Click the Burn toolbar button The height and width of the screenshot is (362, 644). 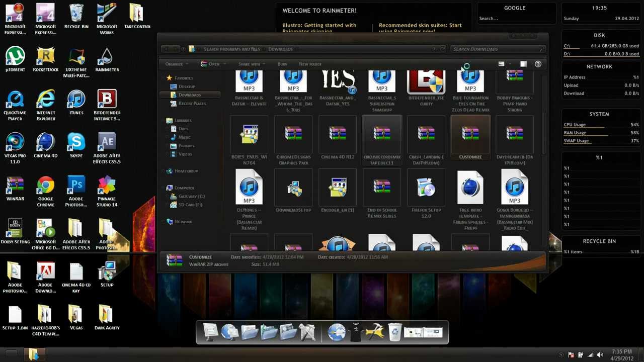click(x=282, y=64)
